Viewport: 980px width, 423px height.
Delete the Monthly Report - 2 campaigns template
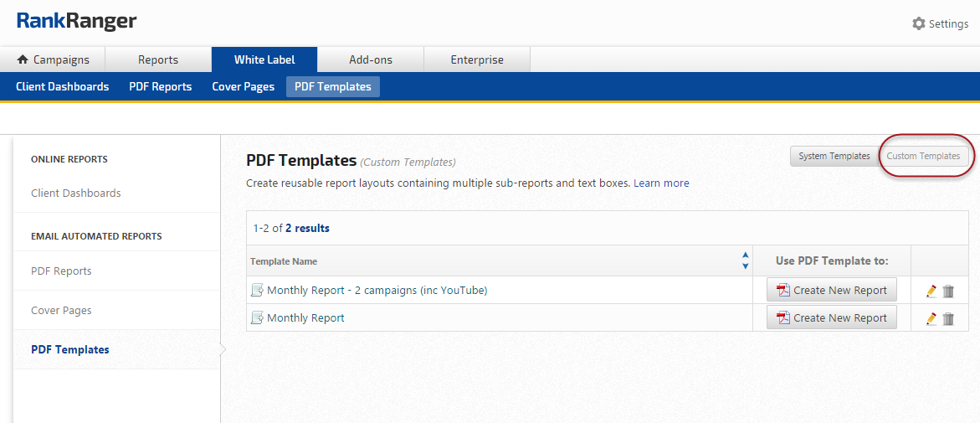[x=948, y=291]
